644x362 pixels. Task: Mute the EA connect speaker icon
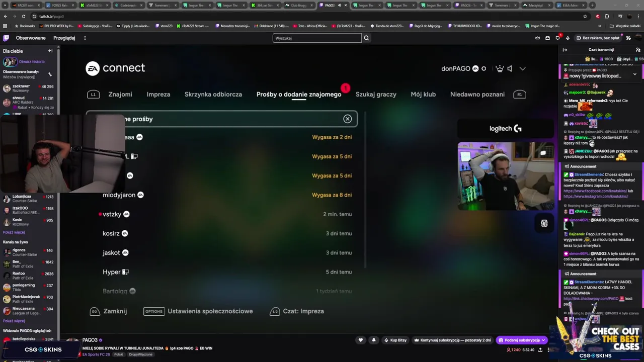click(x=510, y=68)
